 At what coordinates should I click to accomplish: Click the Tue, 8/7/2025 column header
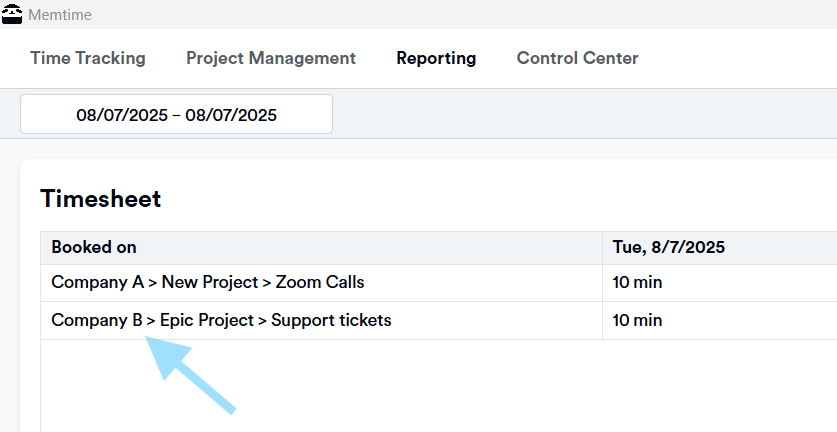point(669,247)
